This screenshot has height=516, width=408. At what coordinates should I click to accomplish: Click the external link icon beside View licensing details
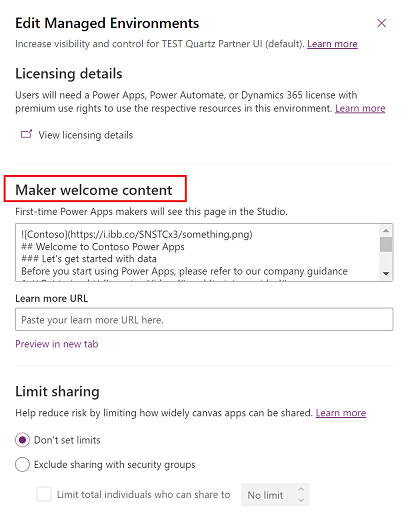[27, 134]
